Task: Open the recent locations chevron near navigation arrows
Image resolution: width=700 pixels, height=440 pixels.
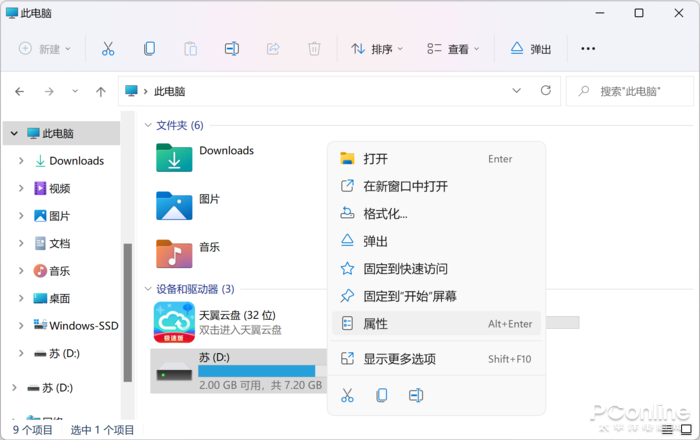Action: point(75,91)
